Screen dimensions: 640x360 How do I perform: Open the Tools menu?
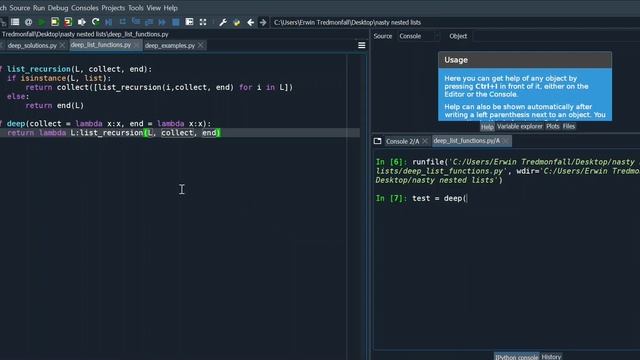pos(136,8)
